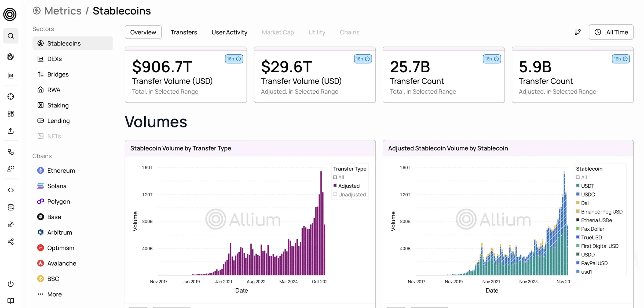Expand More under the Chains list
The height and width of the screenshot is (308, 644).
point(54,294)
